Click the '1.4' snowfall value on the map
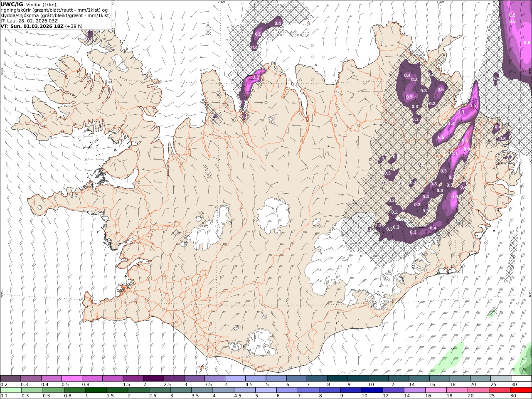Image resolution: width=532 pixels, height=399 pixels. 451,124
